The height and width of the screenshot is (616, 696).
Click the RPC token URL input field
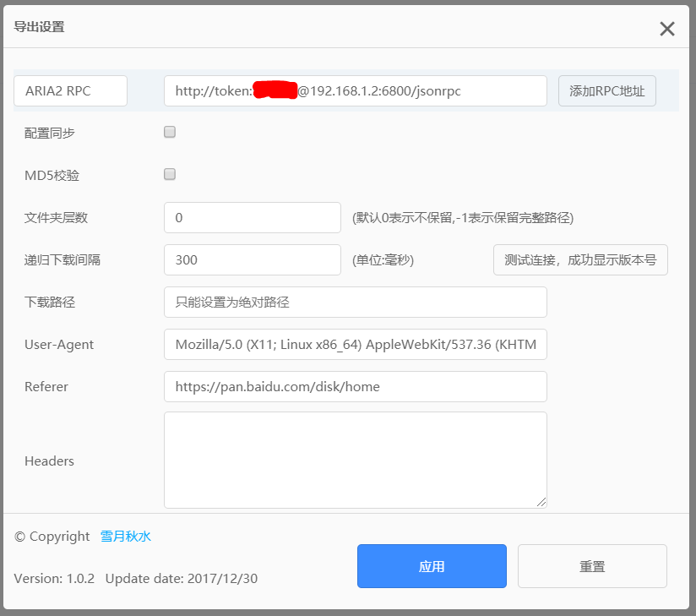pos(355,91)
